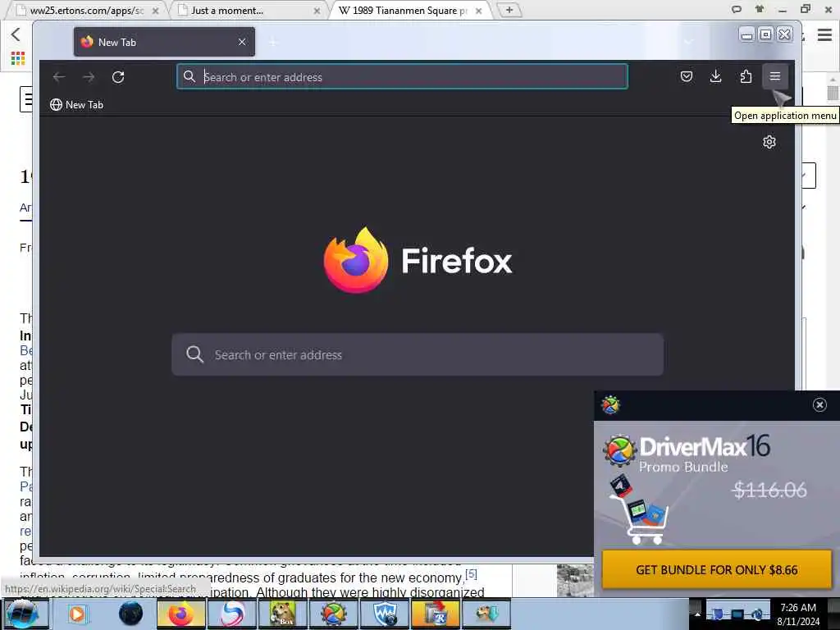Open the background browser apps grid
The height and width of the screenshot is (630, 840).
click(18, 58)
